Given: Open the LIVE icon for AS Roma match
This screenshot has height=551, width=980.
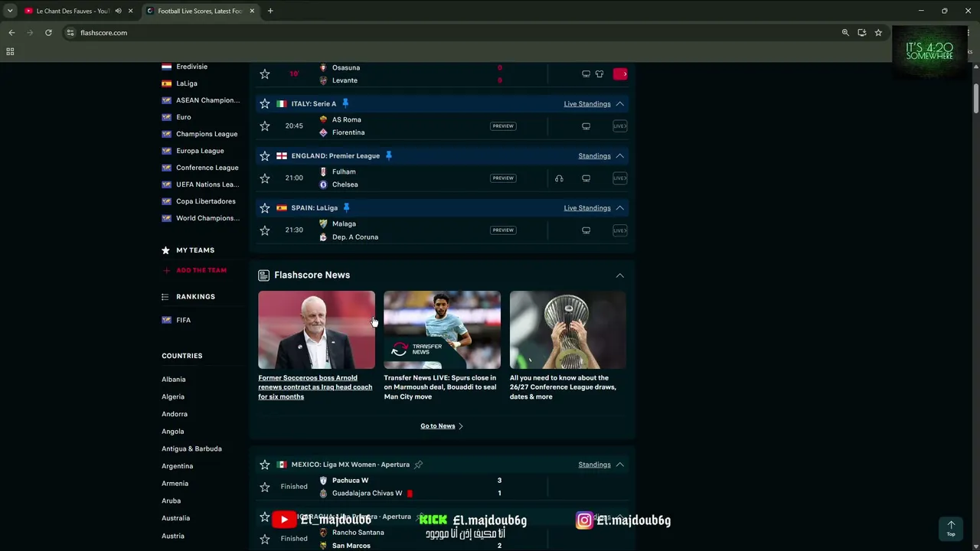Looking at the screenshot, I should pos(620,126).
